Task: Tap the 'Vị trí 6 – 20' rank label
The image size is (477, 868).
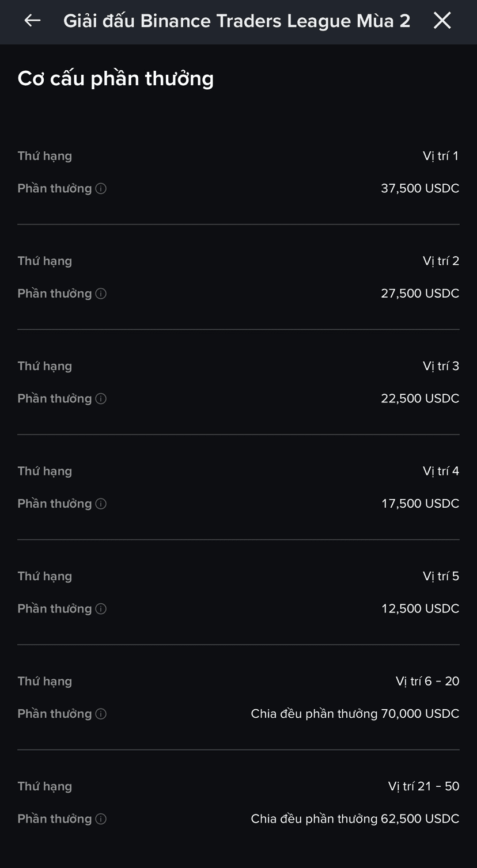Action: [427, 682]
